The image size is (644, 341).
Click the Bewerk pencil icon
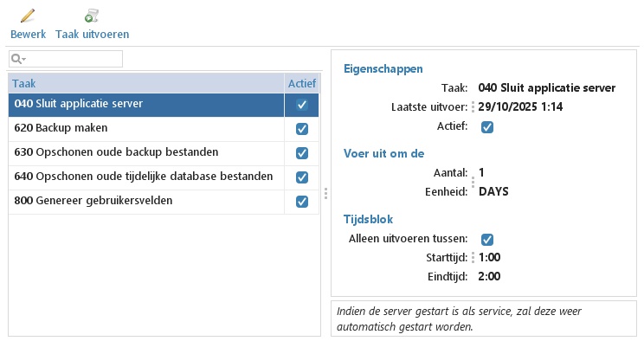pyautogui.click(x=28, y=16)
